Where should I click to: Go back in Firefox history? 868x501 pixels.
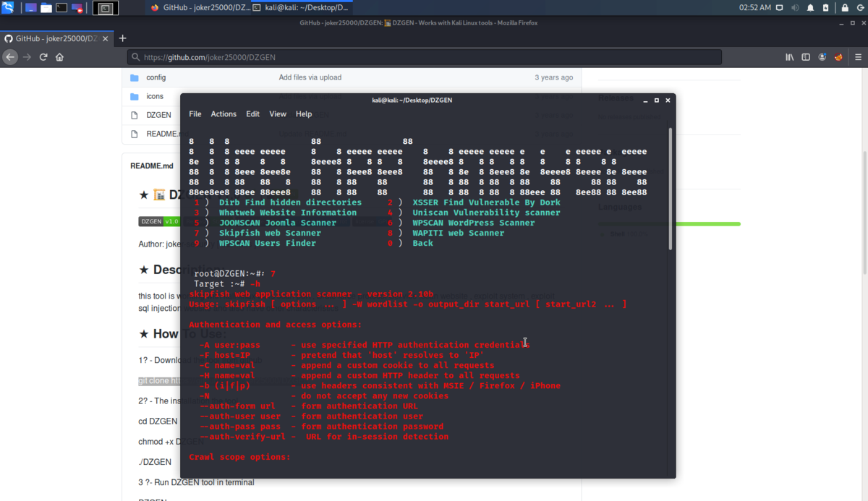pyautogui.click(x=10, y=57)
